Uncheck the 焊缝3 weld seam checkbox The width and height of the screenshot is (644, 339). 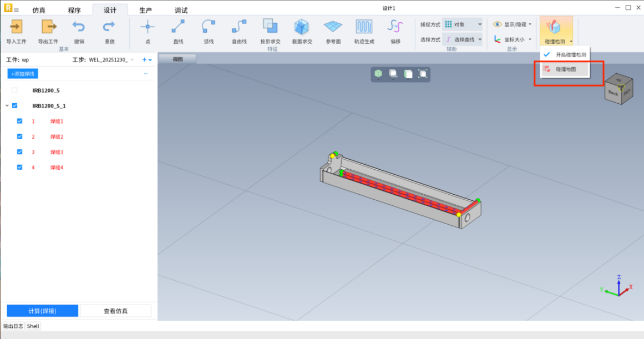tap(20, 152)
